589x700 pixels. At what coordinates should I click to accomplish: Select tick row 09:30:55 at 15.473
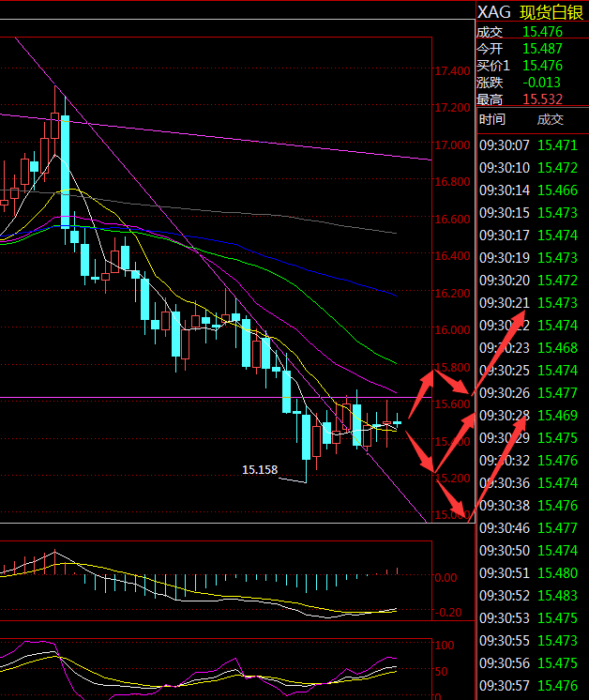pos(528,641)
